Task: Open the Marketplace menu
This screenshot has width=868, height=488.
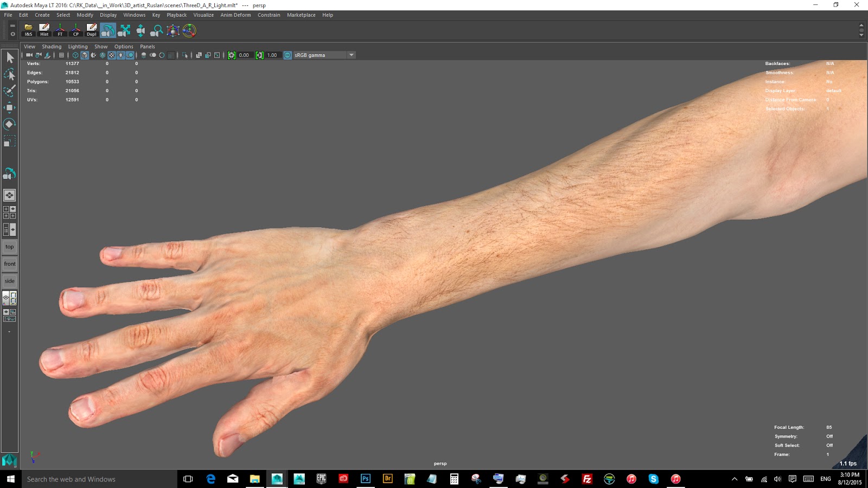Action: point(301,15)
